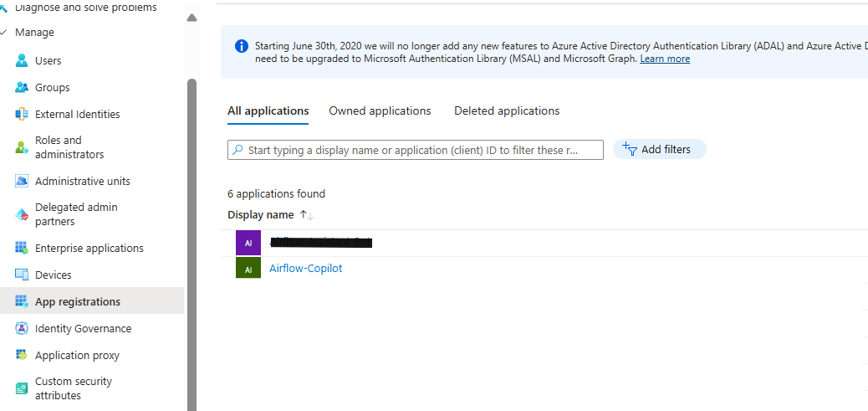Sort by Display name arrows
This screenshot has width=868, height=411.
pos(307,215)
